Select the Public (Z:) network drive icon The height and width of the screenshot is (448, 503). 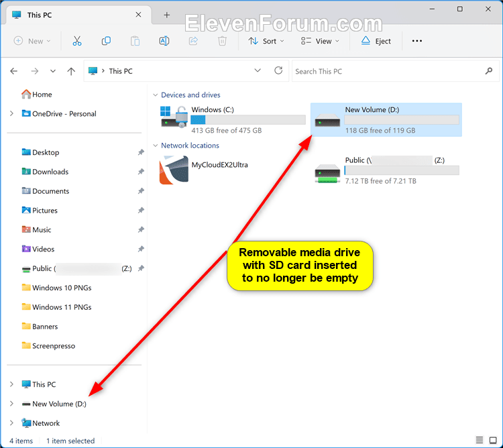pos(327,174)
